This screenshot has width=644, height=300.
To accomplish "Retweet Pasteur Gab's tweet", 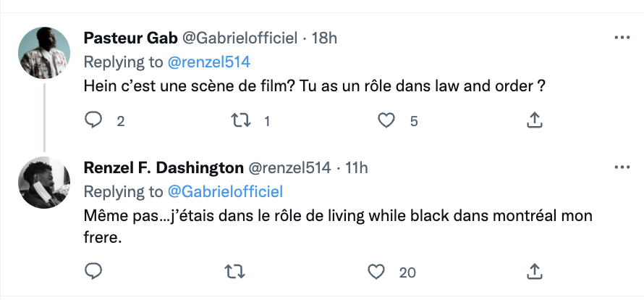I will coord(237,120).
